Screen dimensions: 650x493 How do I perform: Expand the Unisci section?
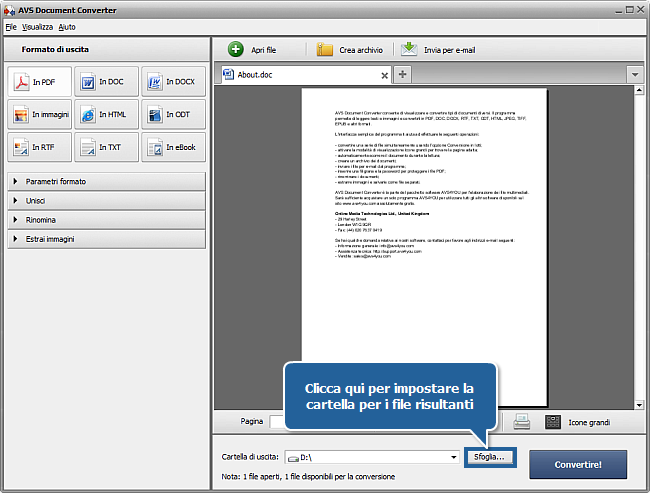[x=107, y=201]
